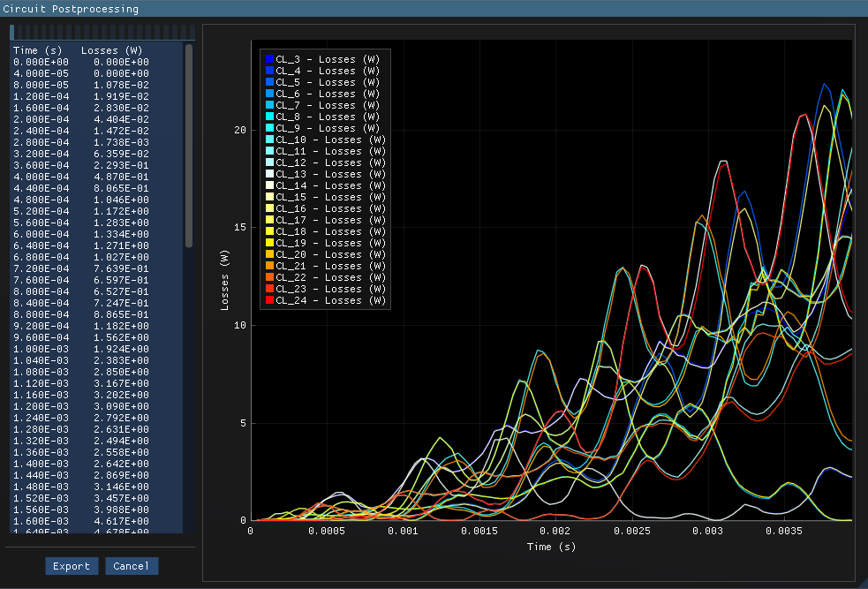Click the CL_21 orange legend icon
This screenshot has width=868, height=589.
tap(269, 266)
